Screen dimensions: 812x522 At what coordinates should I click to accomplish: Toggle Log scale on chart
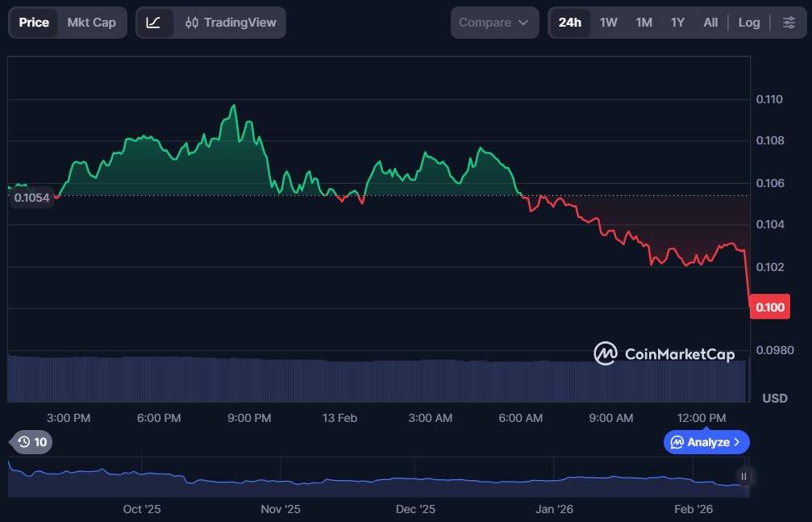point(748,23)
